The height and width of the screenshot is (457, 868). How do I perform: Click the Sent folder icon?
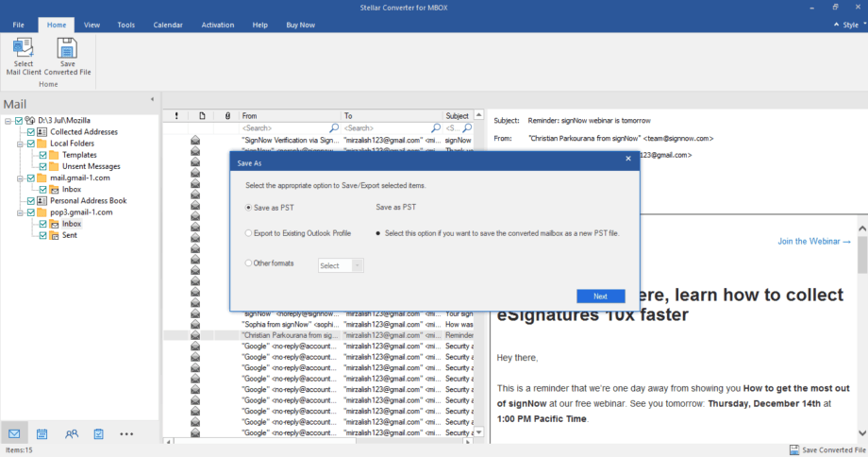click(55, 235)
